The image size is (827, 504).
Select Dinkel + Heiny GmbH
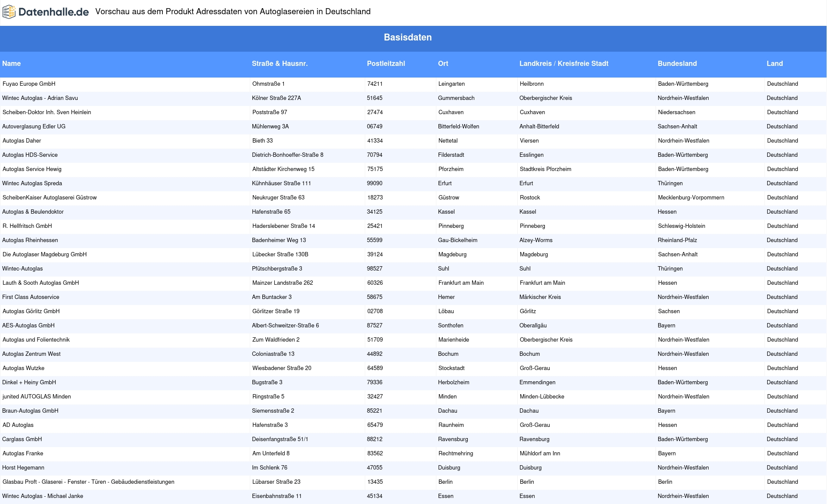point(29,383)
